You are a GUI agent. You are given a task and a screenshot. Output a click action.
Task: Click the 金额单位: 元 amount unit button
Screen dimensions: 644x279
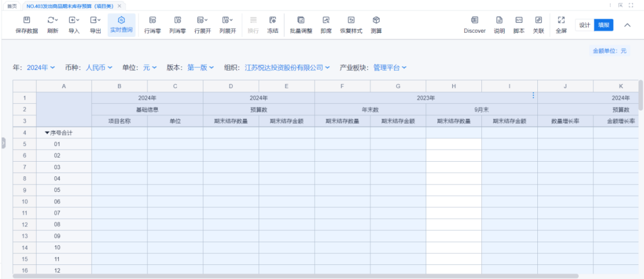pyautogui.click(x=609, y=51)
